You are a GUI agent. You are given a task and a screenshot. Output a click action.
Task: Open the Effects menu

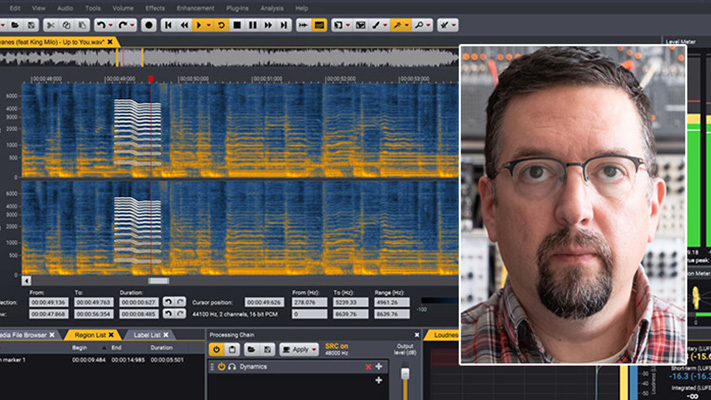[x=155, y=7]
